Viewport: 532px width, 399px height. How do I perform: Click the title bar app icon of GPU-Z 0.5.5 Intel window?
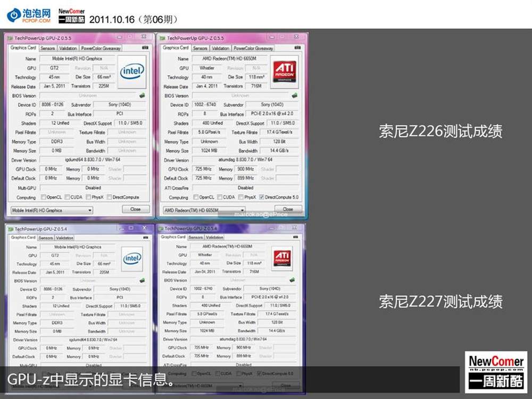10,38
